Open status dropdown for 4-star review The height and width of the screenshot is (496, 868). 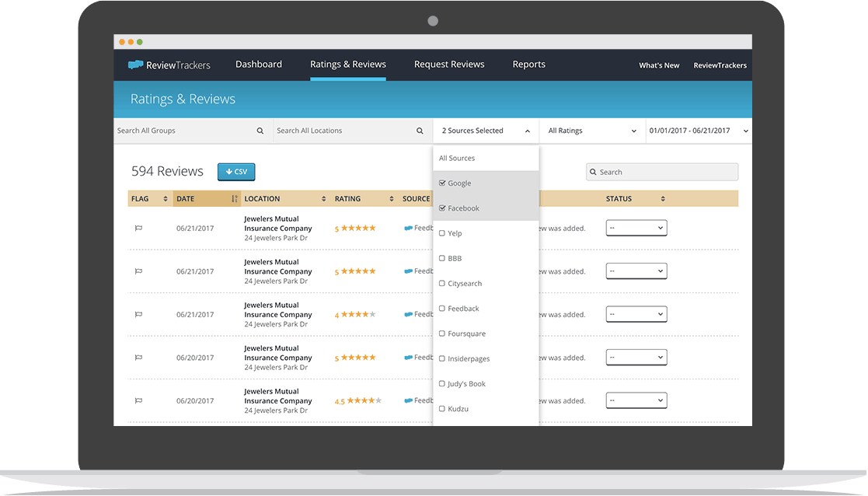click(636, 314)
